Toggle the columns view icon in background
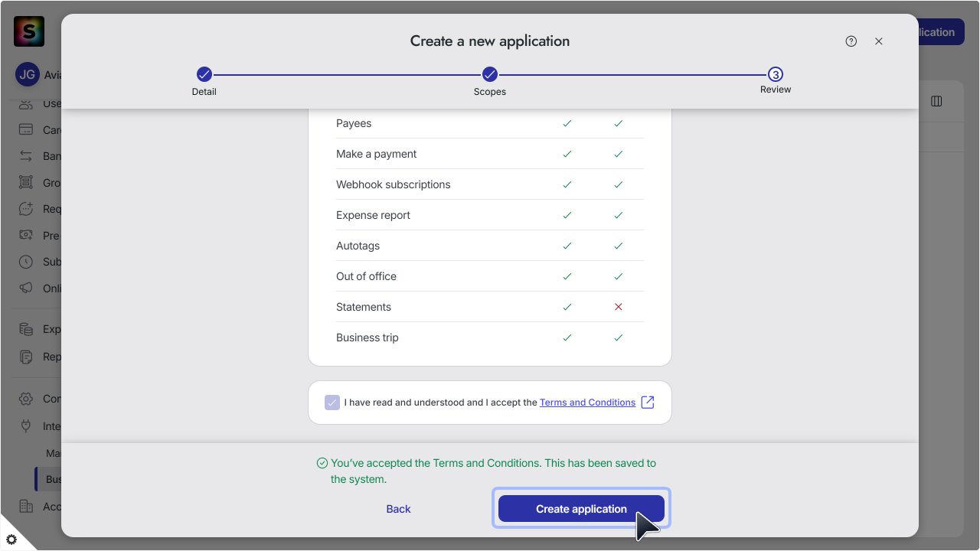980x551 pixels. [x=936, y=101]
